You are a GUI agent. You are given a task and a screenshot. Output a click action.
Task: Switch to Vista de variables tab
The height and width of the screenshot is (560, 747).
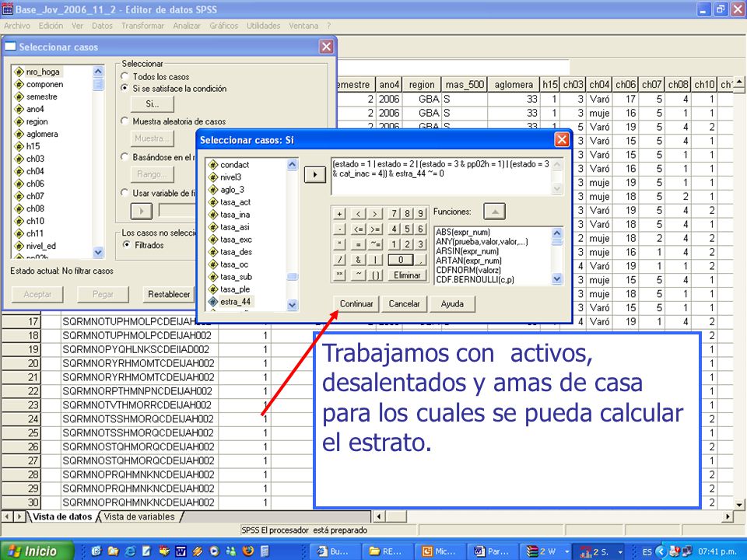139,516
